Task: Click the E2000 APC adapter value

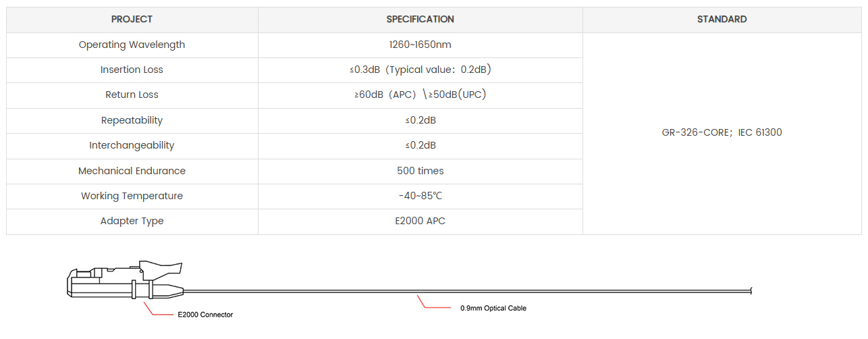Action: 420,221
